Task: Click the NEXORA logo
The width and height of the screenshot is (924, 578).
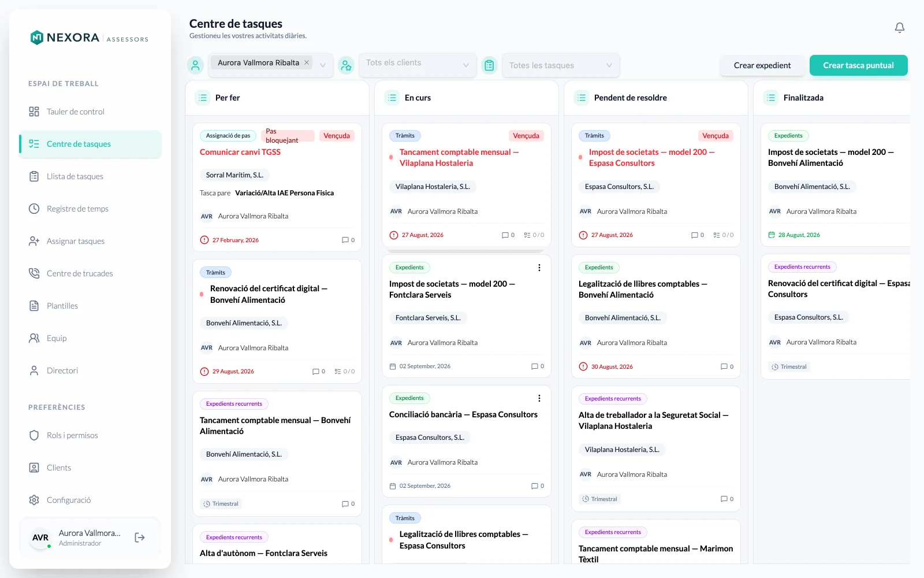Action: (x=90, y=38)
